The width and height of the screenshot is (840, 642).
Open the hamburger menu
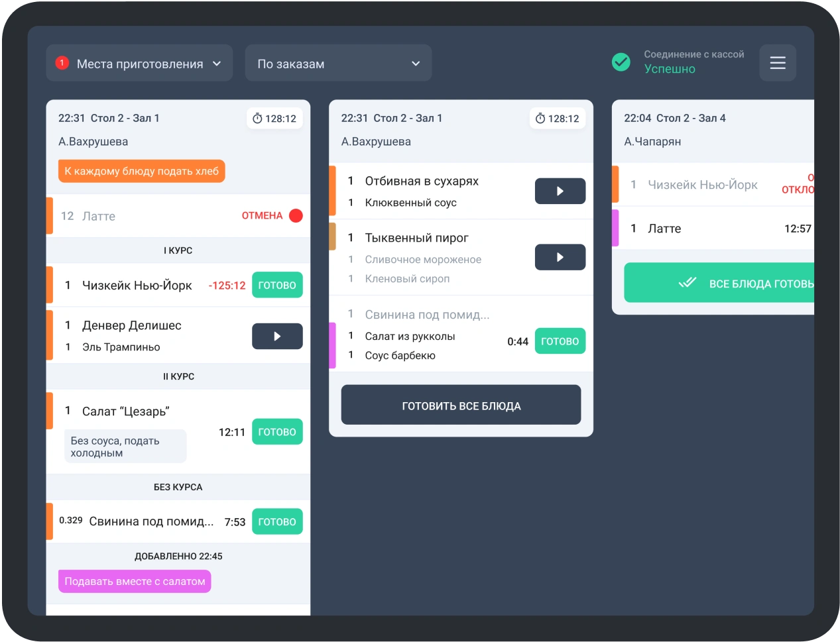coord(777,63)
